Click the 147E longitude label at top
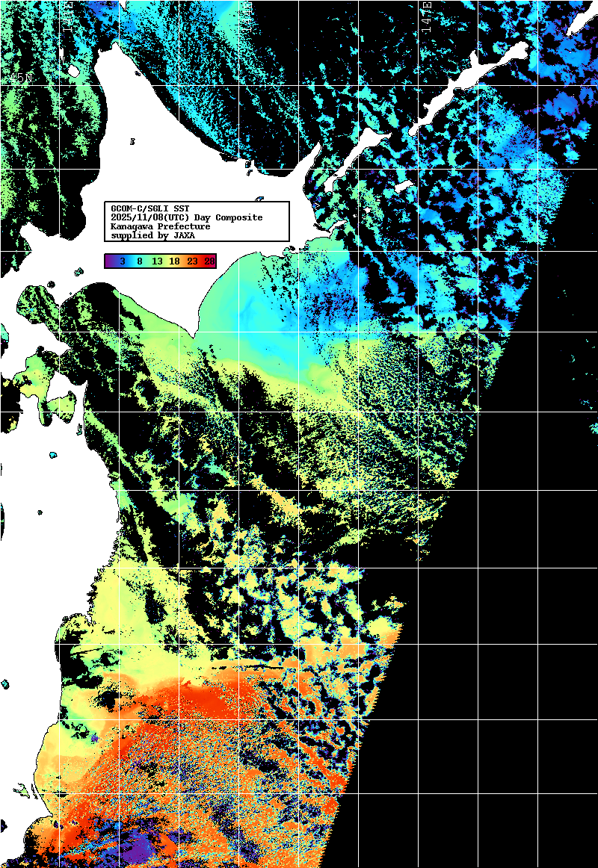This screenshot has width=598, height=868. point(427,14)
